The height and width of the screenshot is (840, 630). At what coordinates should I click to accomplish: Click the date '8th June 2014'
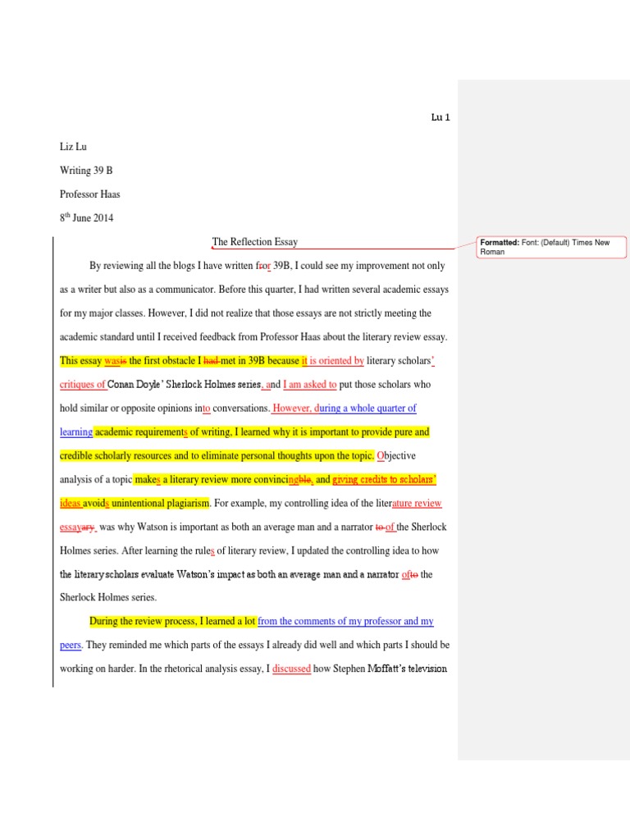(86, 217)
